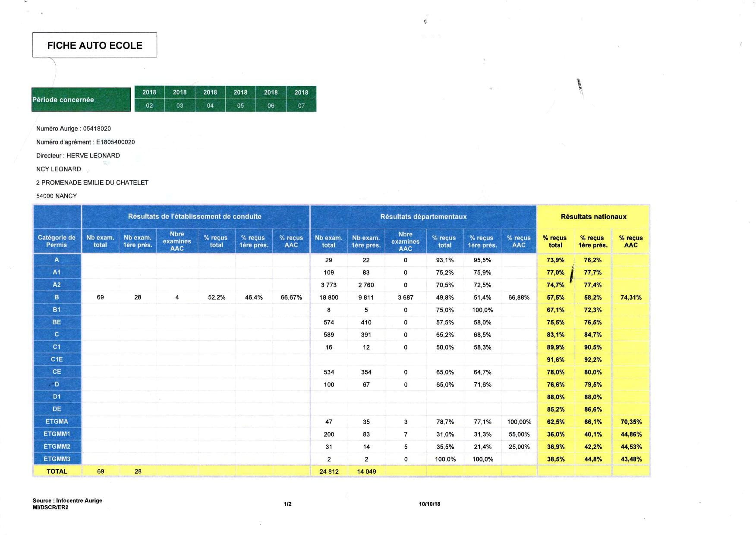The image size is (756, 535).
Task: Click Résultats nationaux header
Action: 593,217
